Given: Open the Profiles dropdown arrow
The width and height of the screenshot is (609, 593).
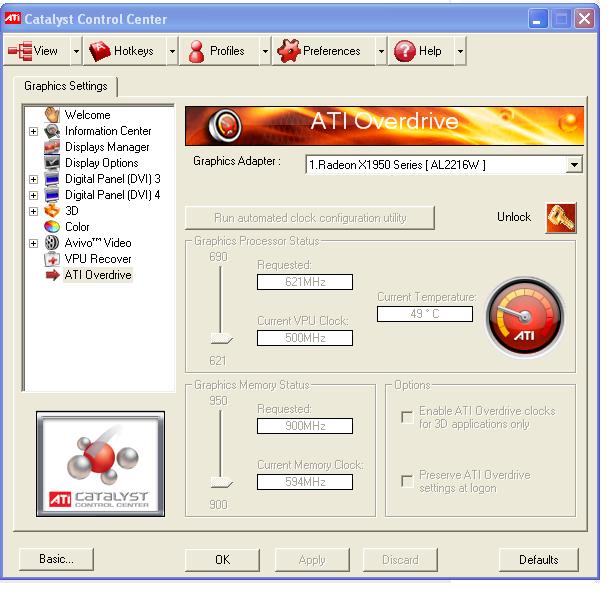Looking at the screenshot, I should [265, 51].
